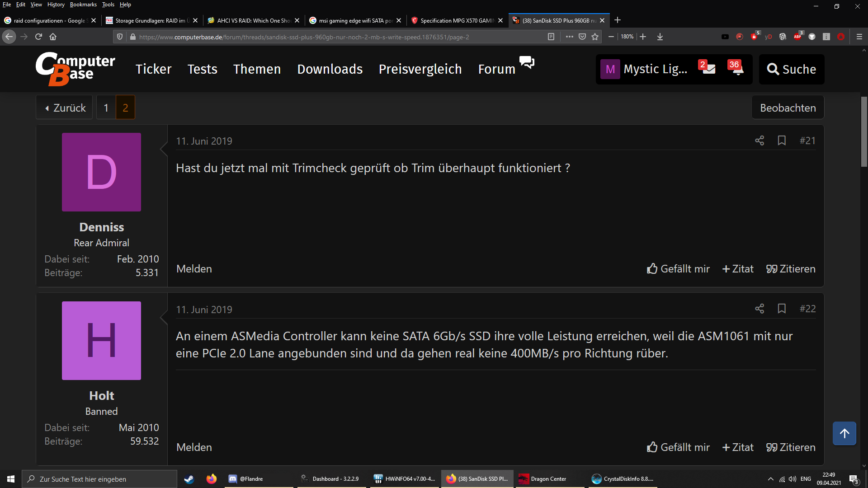This screenshot has width=868, height=488.
Task: Click the page's vertical scrollbar thumb
Action: tap(864, 131)
